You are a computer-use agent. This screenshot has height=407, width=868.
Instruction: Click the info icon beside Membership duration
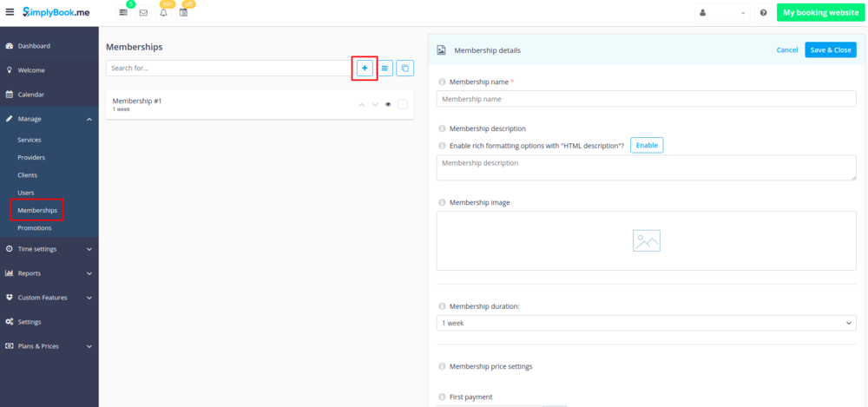pos(442,306)
